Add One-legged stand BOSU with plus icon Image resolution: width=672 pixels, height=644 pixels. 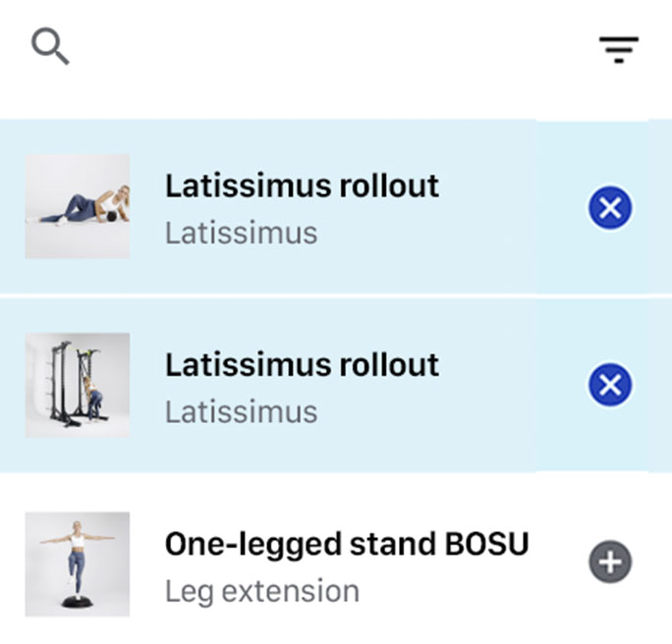click(x=609, y=563)
